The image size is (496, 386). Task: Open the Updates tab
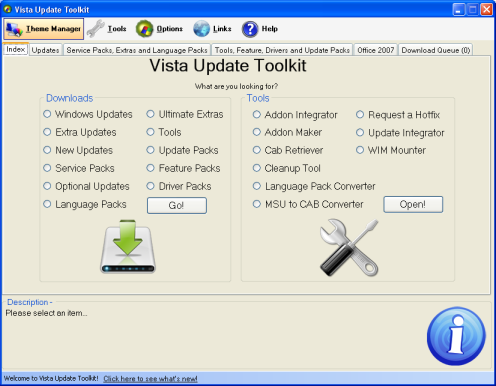(45, 50)
